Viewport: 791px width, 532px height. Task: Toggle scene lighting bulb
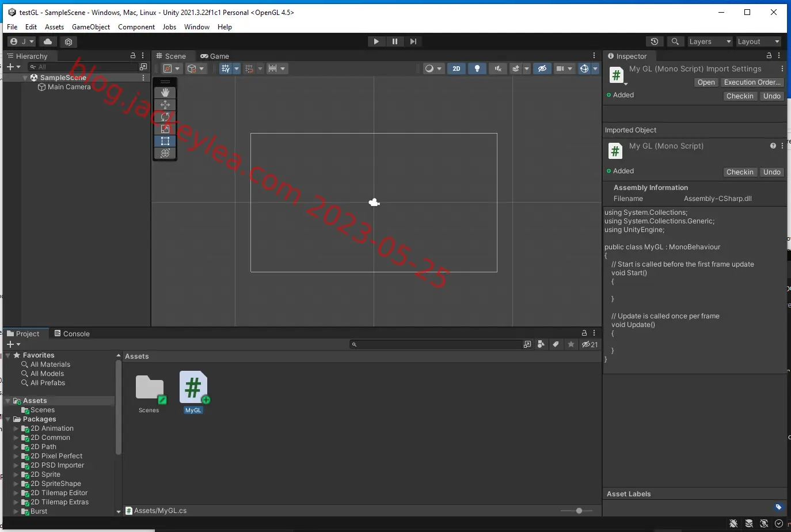tap(477, 69)
